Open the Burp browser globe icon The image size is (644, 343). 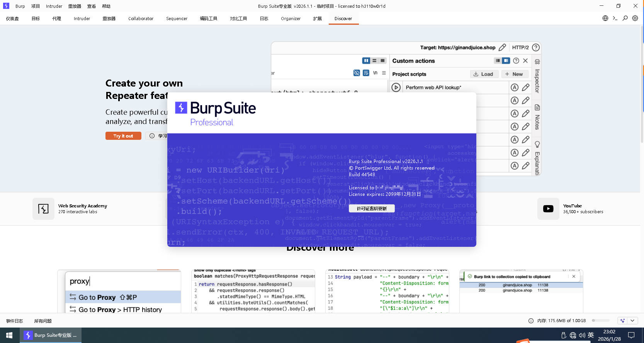pyautogui.click(x=605, y=18)
